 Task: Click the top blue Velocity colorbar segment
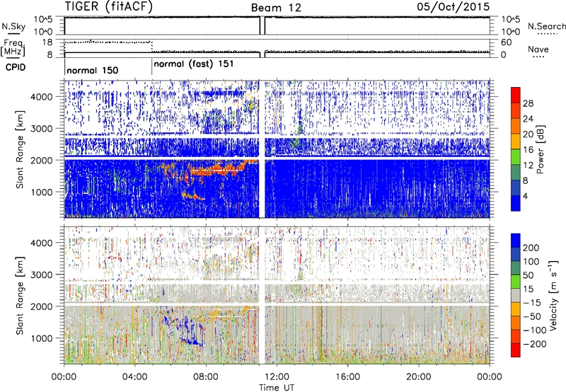(516, 241)
